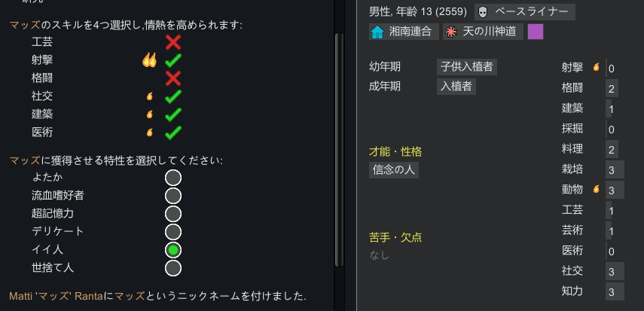Click the blue house faction icon

point(377,32)
